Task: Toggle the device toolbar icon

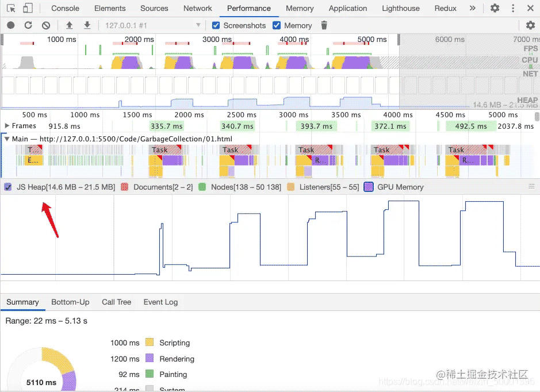Action: (28, 9)
